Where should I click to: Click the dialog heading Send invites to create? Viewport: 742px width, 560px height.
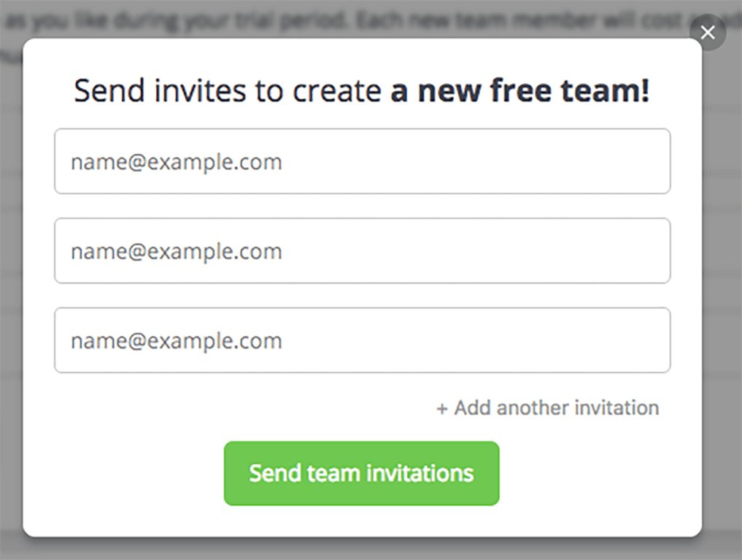click(x=228, y=91)
